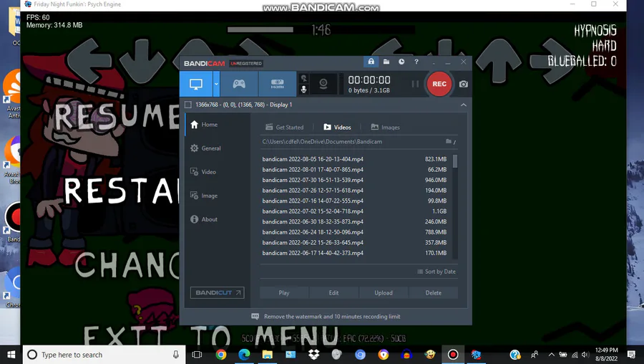Switch to Videos tab
Viewport: 644px width, 364px height.
click(x=337, y=128)
